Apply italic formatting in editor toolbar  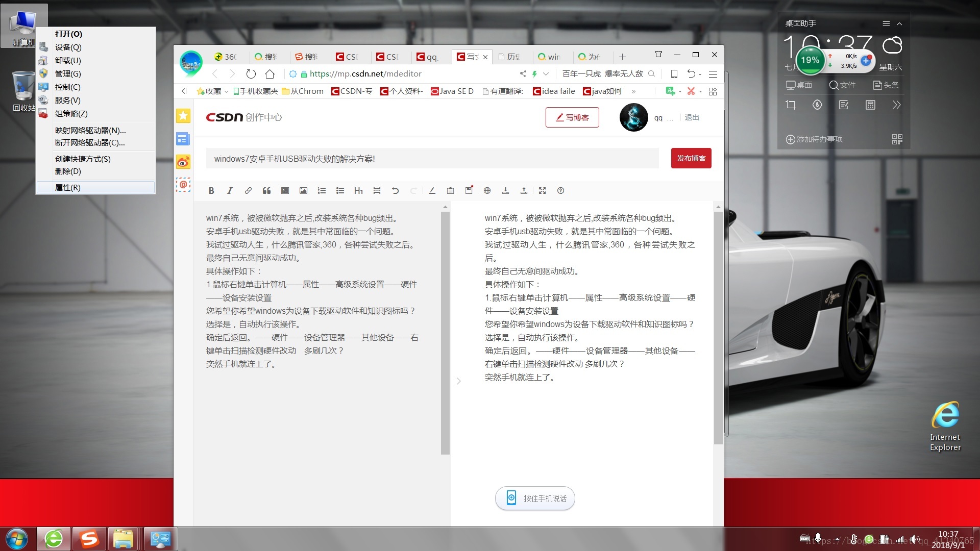(230, 191)
